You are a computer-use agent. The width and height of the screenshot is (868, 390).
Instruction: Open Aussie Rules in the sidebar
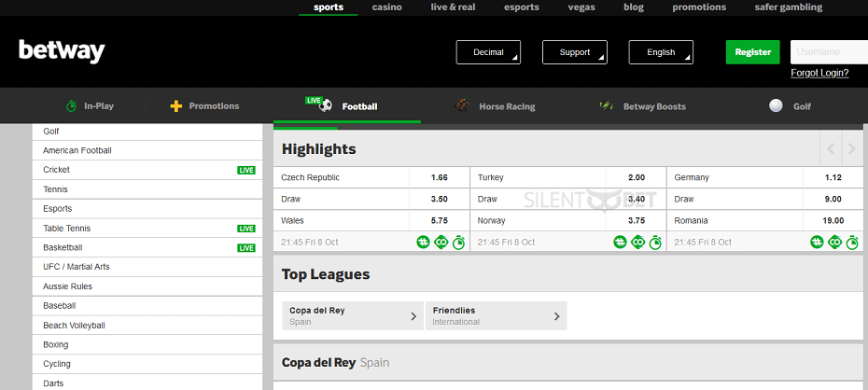tap(147, 286)
